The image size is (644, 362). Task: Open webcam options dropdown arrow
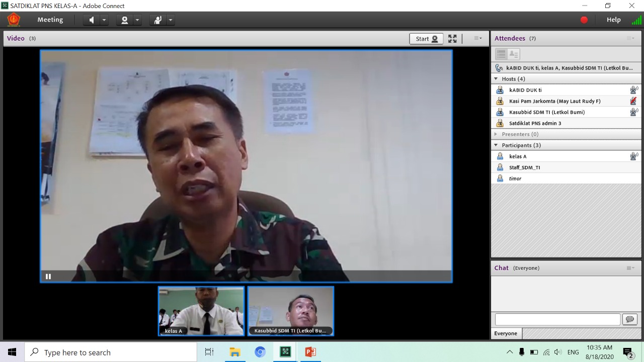point(137,20)
